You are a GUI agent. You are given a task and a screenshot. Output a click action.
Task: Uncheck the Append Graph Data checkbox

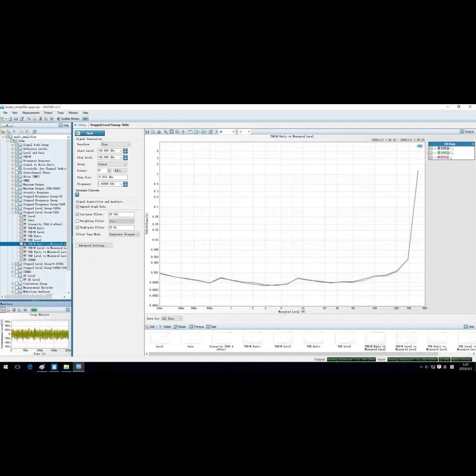click(x=78, y=207)
